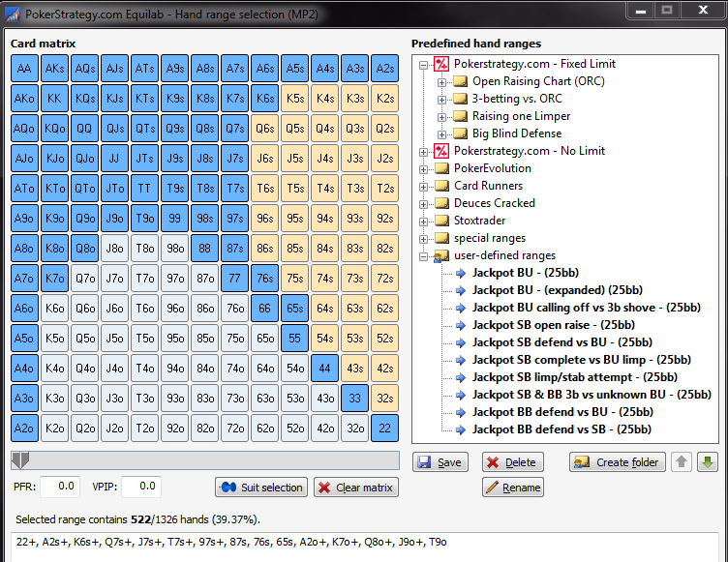728x562 pixels.
Task: Deselect the AA hand cell
Action: 24,69
